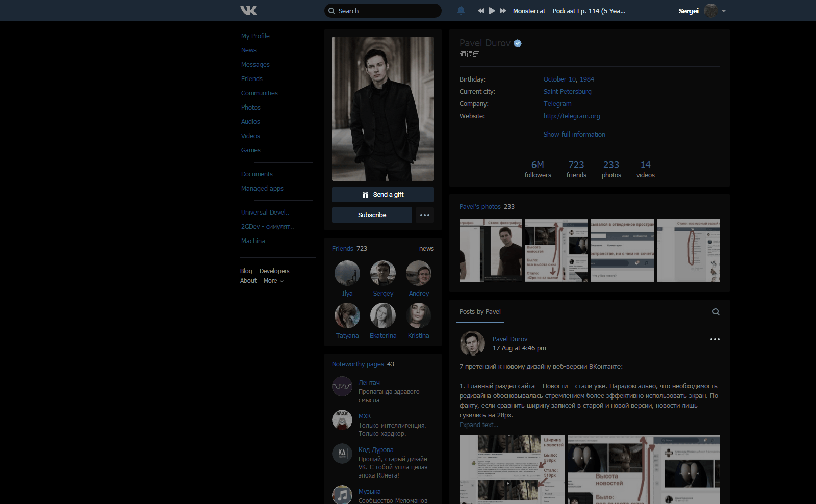Open Videos in left sidebar
Image resolution: width=816 pixels, height=504 pixels.
click(250, 136)
